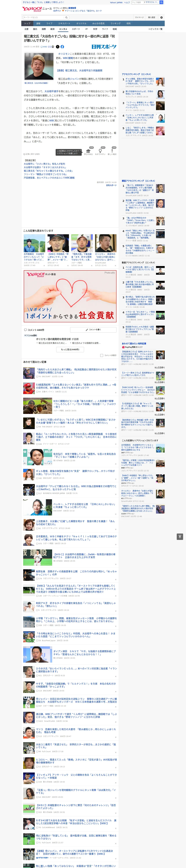
Task: Open the マイページ link
Action: pos(139,18)
